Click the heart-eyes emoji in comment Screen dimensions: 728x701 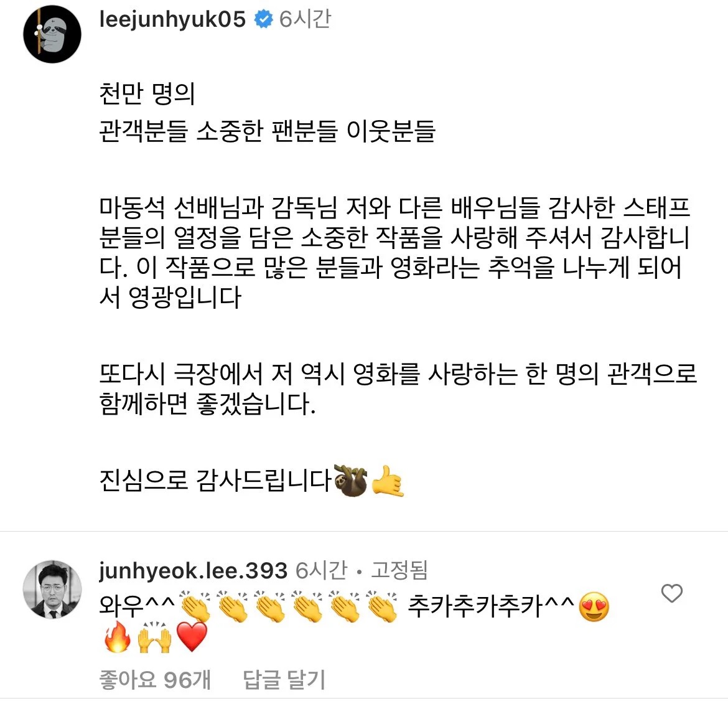click(x=594, y=607)
